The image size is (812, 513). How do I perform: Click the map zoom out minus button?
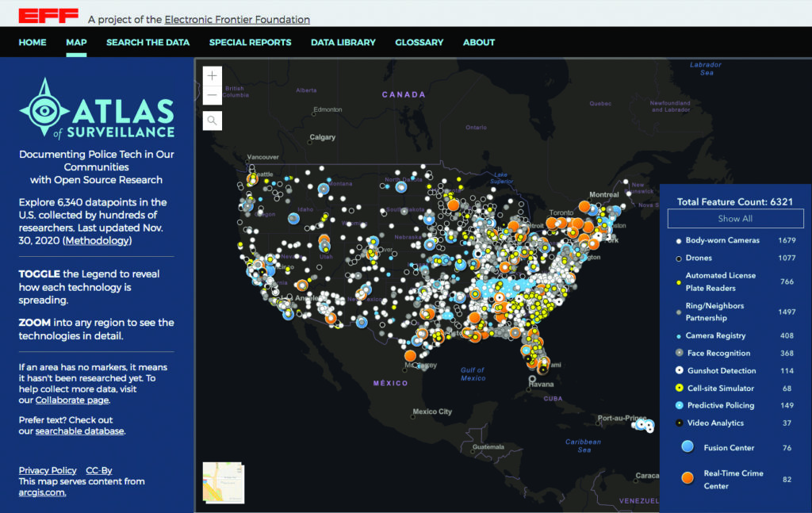point(212,96)
